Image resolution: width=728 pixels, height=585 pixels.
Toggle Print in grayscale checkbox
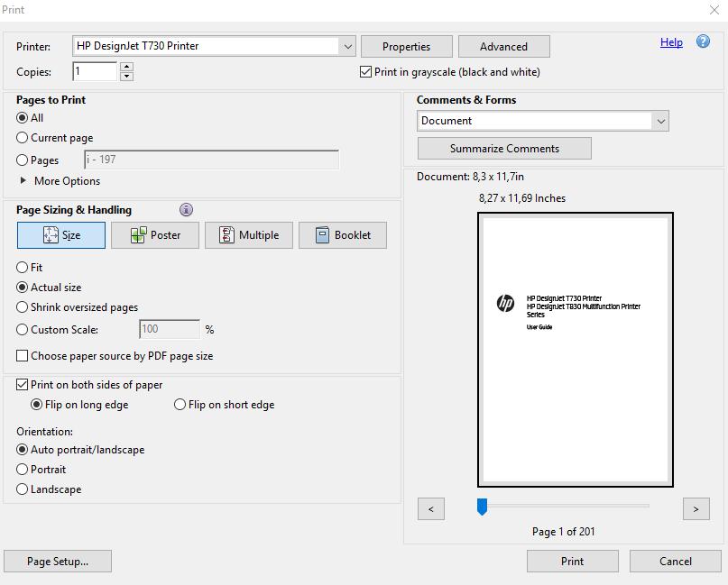tap(366, 72)
